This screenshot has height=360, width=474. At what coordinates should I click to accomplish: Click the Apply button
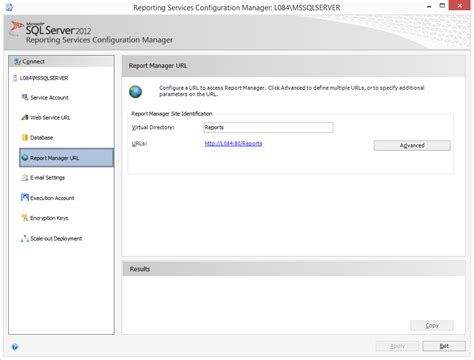397,346
